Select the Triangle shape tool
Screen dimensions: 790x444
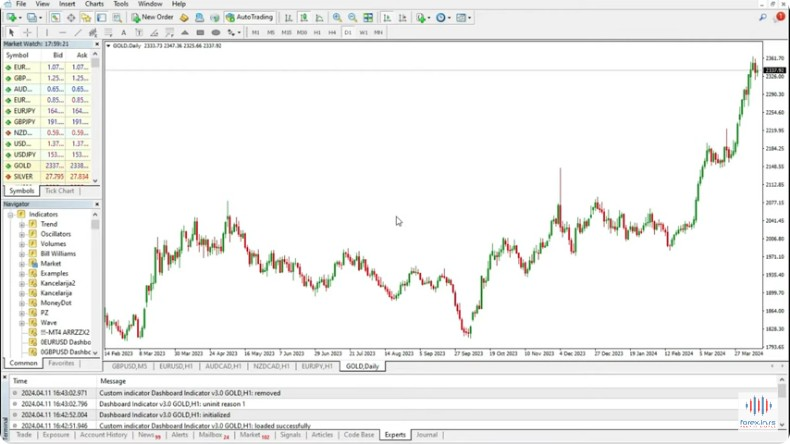point(185,32)
